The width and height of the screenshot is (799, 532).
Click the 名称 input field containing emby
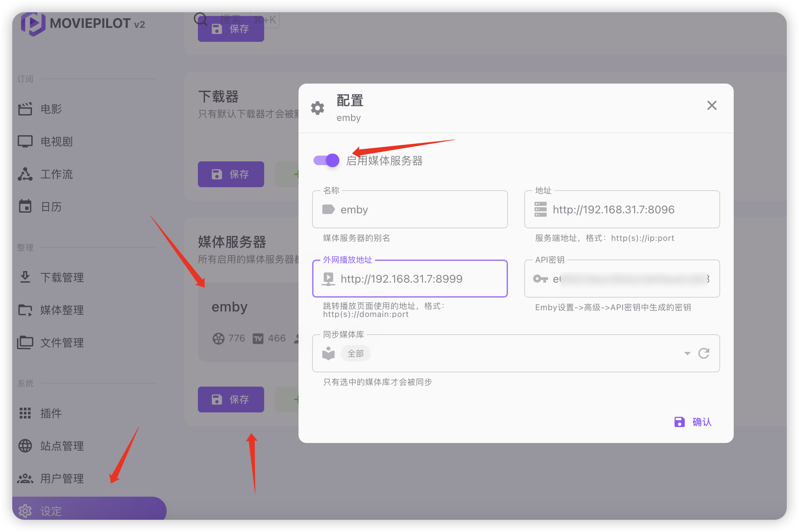click(x=410, y=209)
